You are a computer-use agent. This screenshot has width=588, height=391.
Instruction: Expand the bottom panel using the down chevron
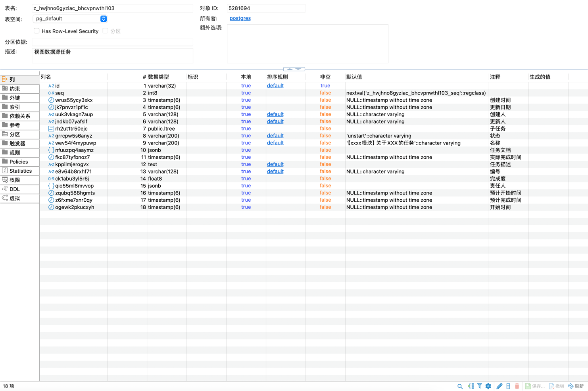click(x=298, y=69)
